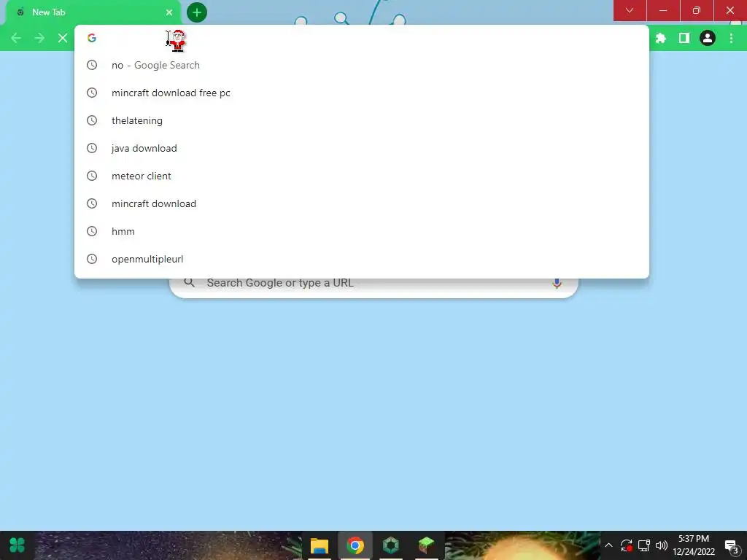Open the Start menu clover icon
The width and height of the screenshot is (747, 560).
18,545
